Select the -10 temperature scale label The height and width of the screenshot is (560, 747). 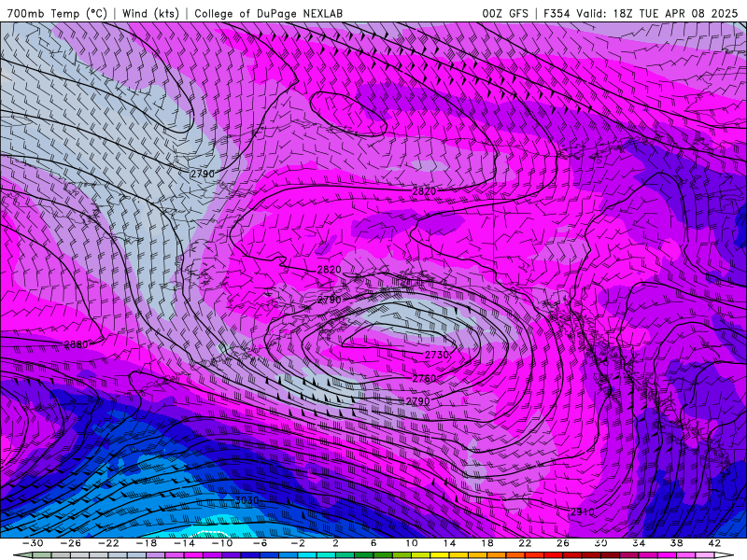pyautogui.click(x=222, y=543)
